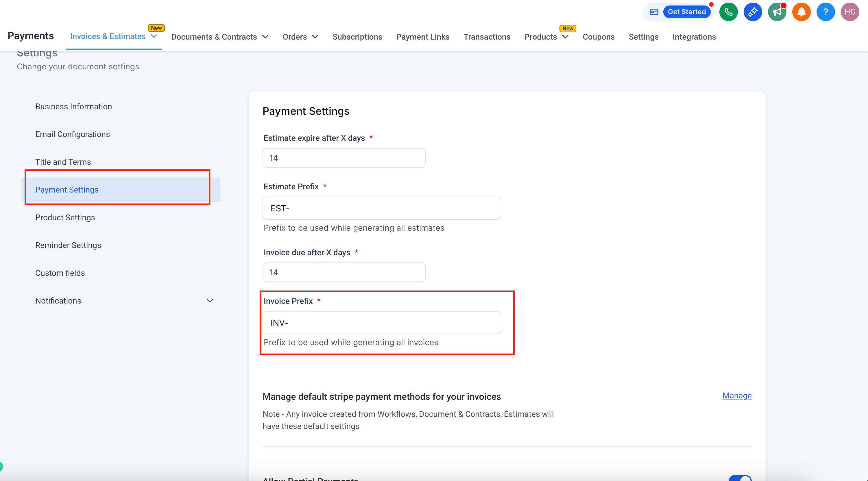
Task: Open the Invoices & Estimates dropdown
Action: click(x=154, y=36)
